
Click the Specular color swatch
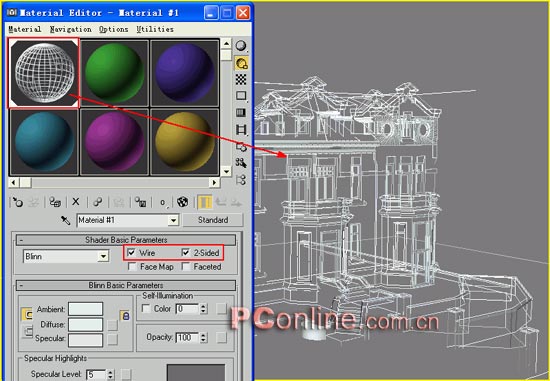coord(86,340)
